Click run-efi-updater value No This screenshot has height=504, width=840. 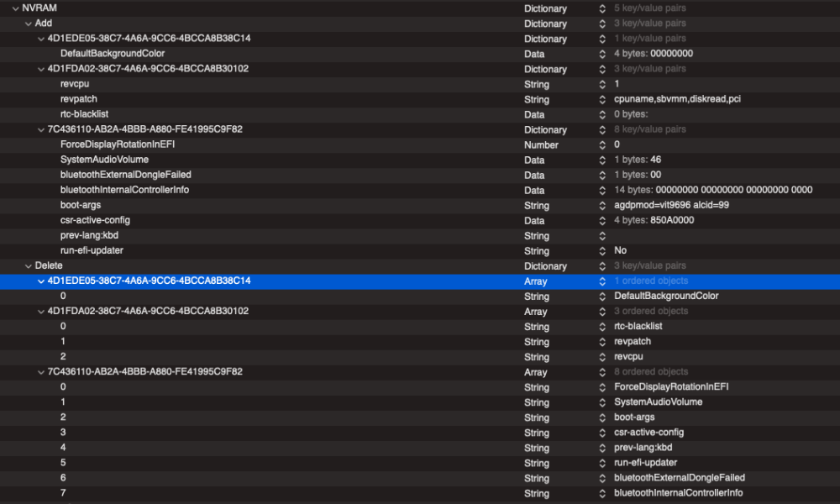click(621, 250)
